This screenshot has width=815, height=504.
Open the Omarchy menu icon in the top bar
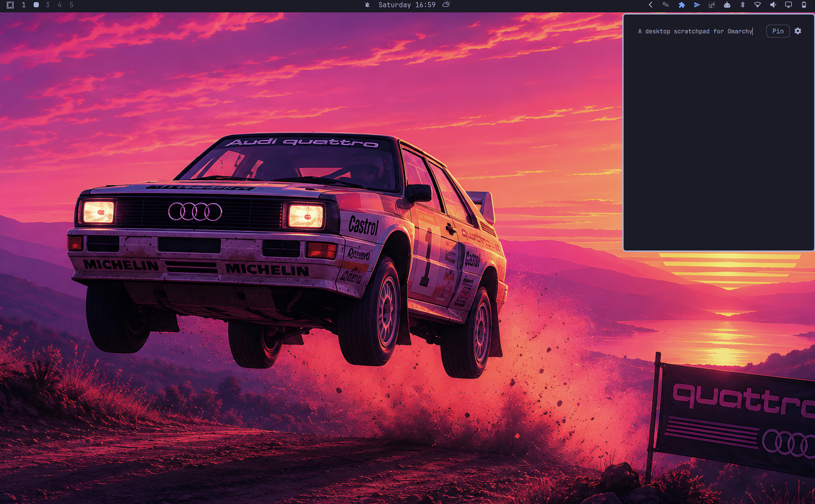[x=10, y=5]
